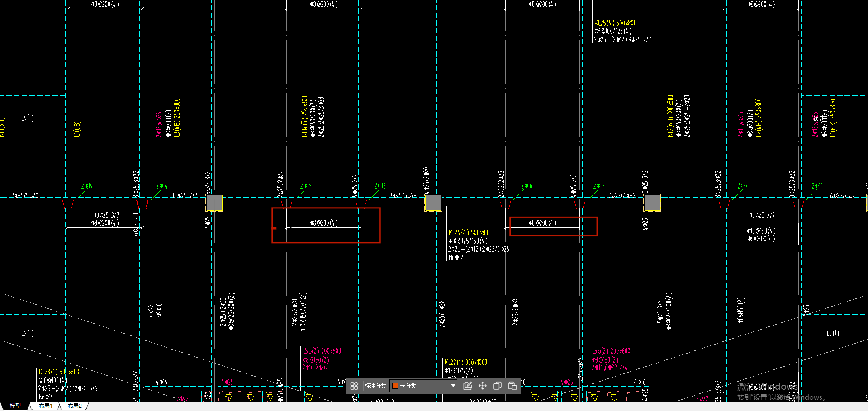Select the KL23(1) 500x800 beam label
Image resolution: width=868 pixels, height=411 pixels.
pyautogui.click(x=59, y=372)
